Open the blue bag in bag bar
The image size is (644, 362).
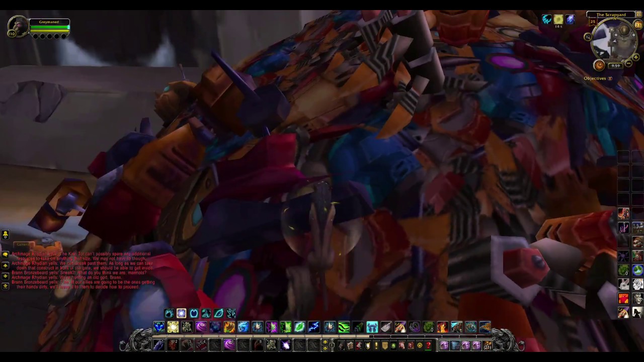(x=455, y=345)
